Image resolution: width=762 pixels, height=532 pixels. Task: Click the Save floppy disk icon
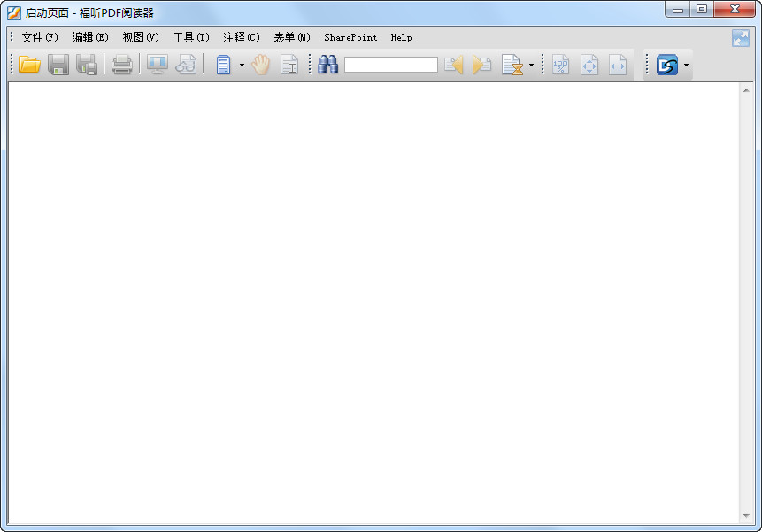pyautogui.click(x=58, y=65)
